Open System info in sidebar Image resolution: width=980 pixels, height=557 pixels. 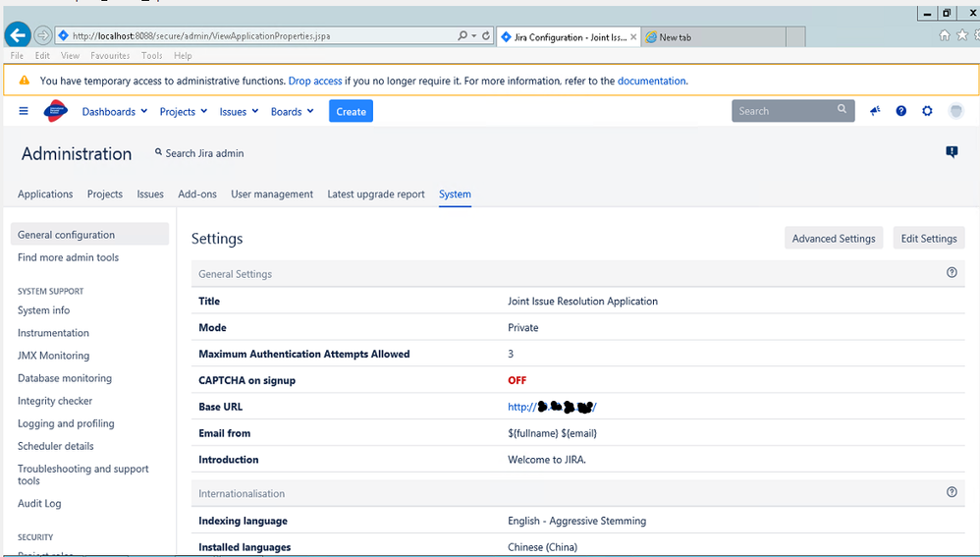click(44, 310)
